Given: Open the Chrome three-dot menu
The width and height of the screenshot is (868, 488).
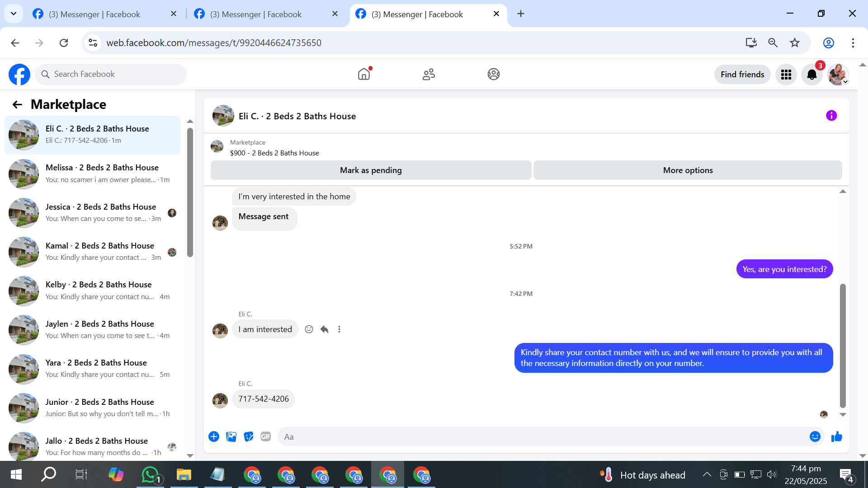Looking at the screenshot, I should click(853, 43).
